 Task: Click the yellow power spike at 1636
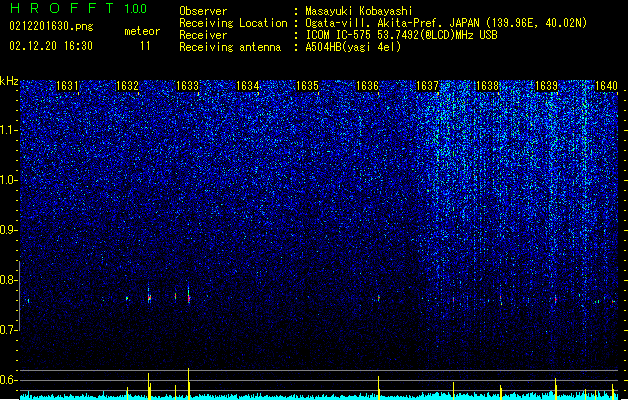(x=378, y=388)
